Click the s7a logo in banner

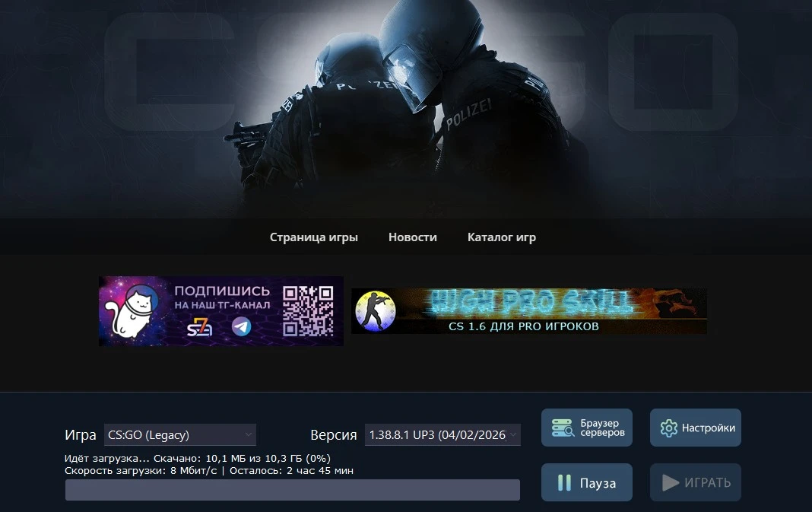[x=199, y=327]
